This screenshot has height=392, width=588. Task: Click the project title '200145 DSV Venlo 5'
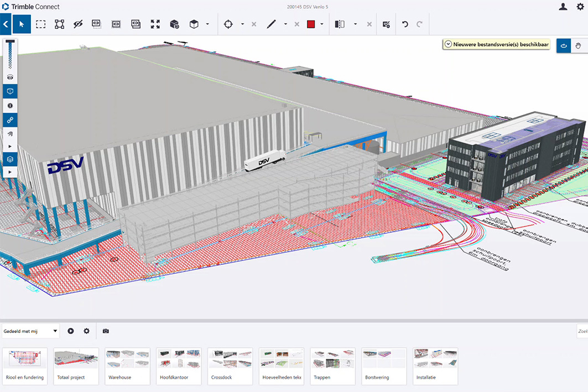click(x=308, y=7)
